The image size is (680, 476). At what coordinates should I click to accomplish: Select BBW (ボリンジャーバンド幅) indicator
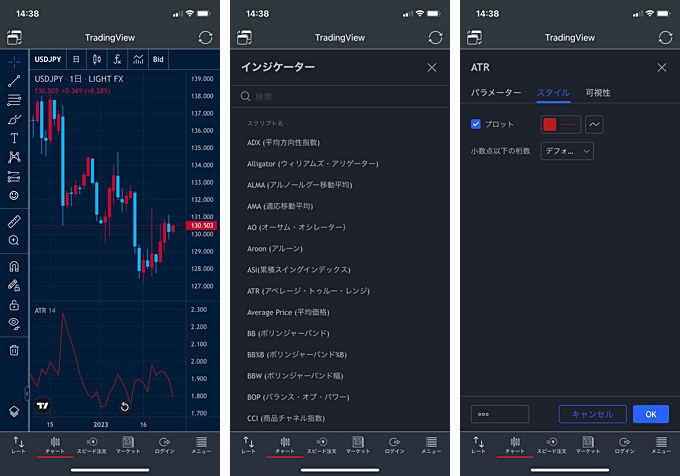click(x=295, y=376)
